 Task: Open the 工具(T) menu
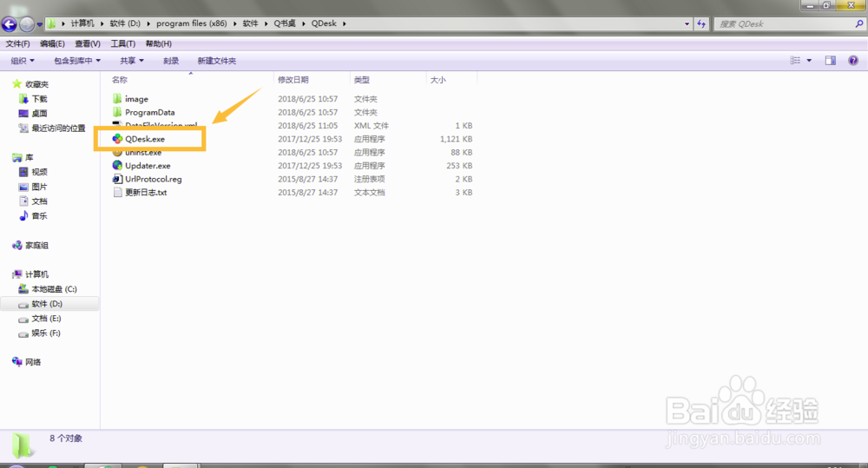coord(123,43)
